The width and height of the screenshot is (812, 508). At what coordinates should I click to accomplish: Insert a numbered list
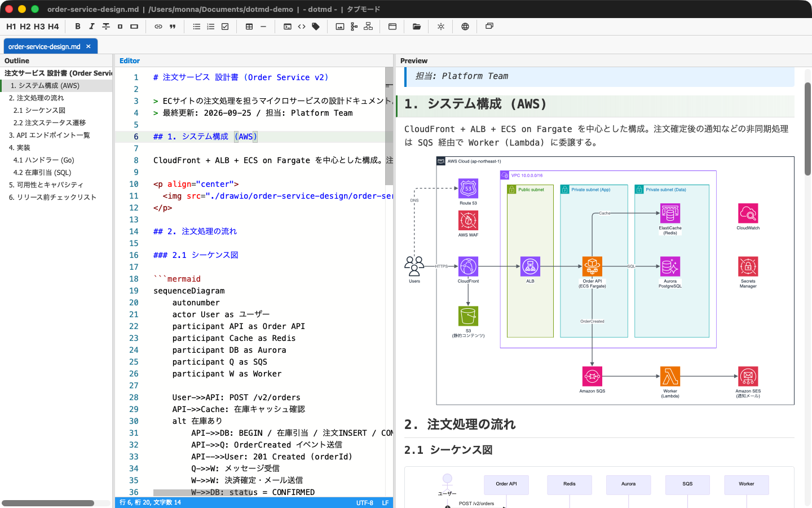[211, 27]
